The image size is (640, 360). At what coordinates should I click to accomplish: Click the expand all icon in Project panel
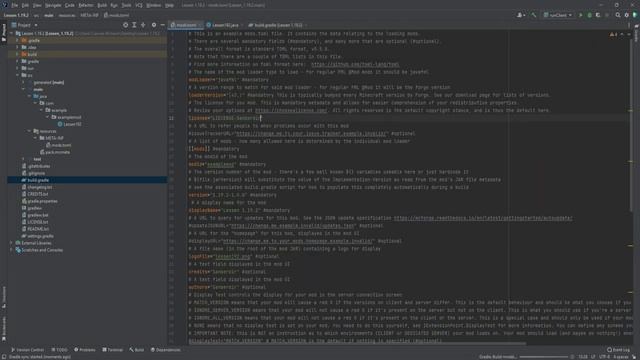[134, 25]
